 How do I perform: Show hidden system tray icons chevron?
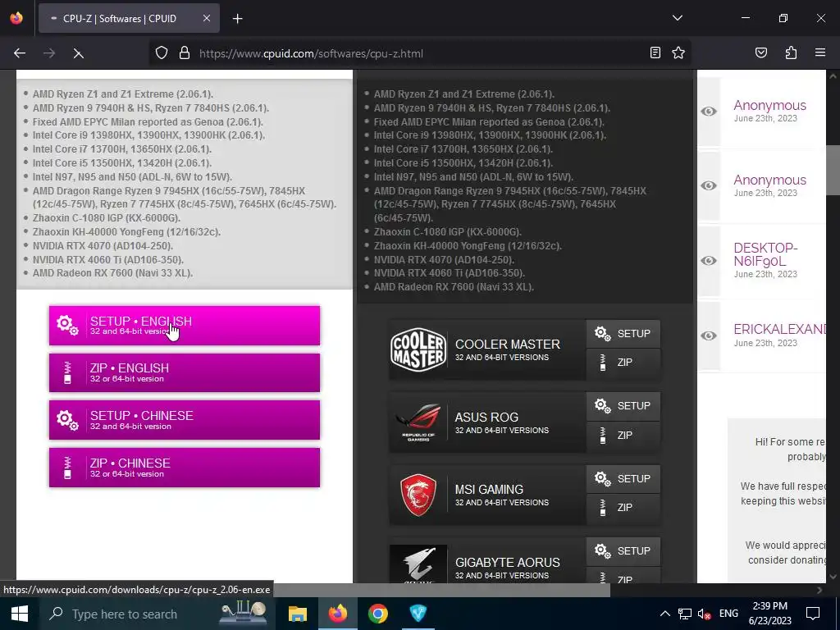point(664,614)
